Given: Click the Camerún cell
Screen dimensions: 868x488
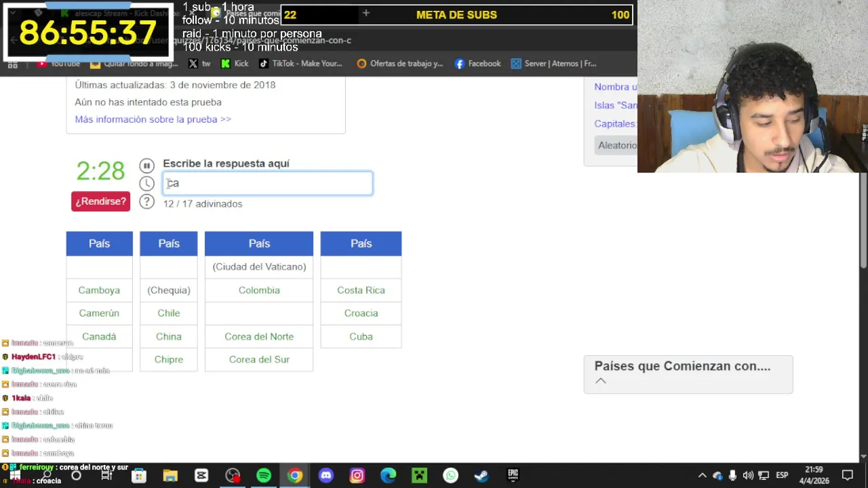Looking at the screenshot, I should click(99, 313).
